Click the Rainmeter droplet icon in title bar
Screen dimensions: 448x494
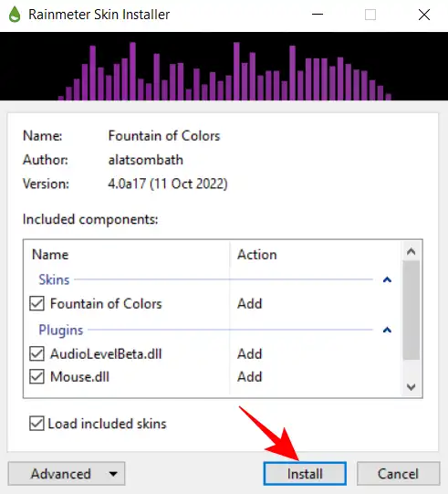point(15,15)
